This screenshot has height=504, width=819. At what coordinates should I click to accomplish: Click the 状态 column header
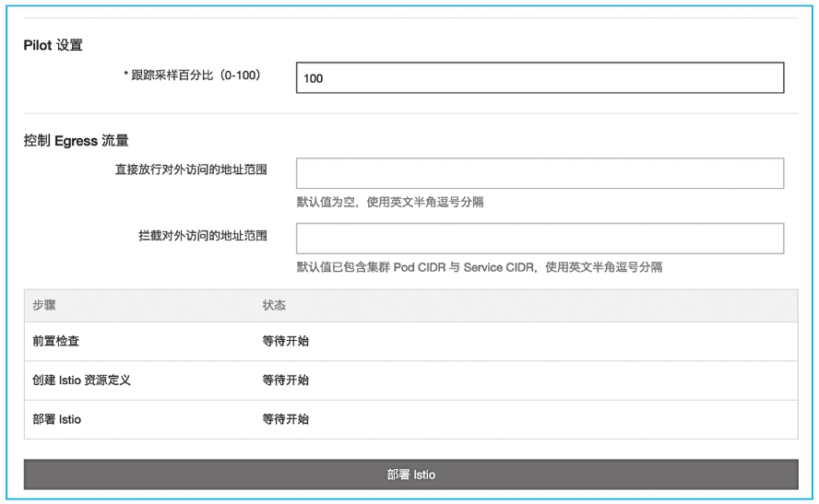274,305
